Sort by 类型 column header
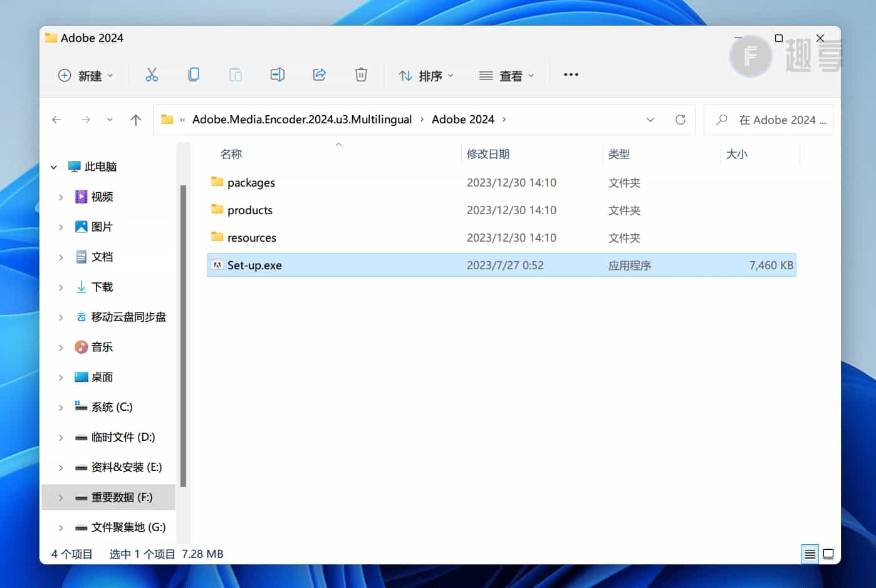This screenshot has width=876, height=588. (619, 154)
